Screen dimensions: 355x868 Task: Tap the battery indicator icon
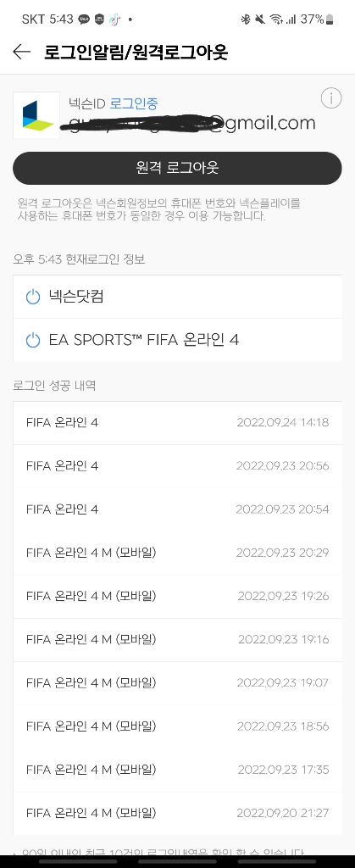(330, 19)
